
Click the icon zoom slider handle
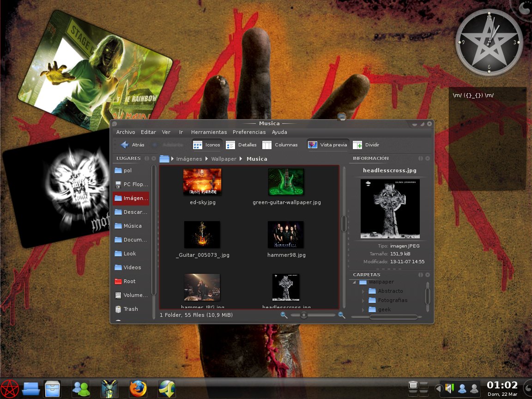304,315
